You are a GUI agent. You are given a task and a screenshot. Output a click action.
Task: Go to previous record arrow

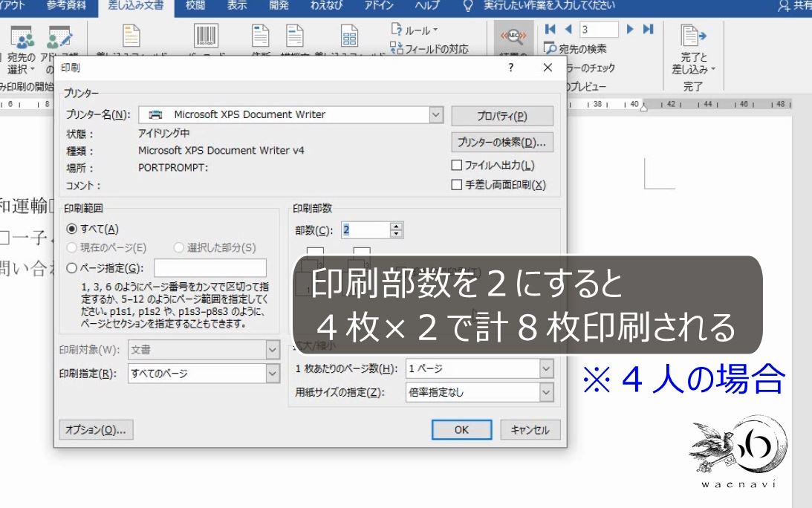[568, 29]
